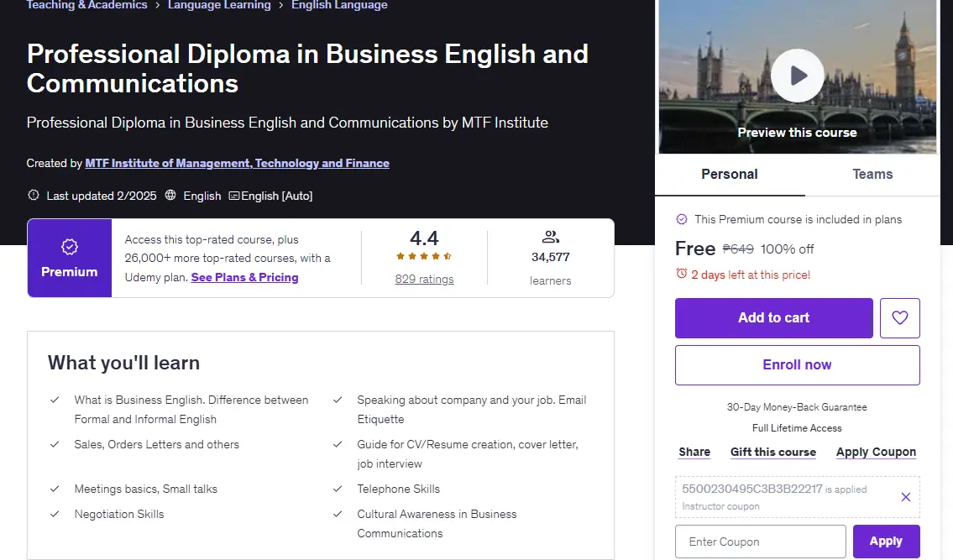This screenshot has width=953, height=560.
Task: Click the English [Auto] captions text
Action: 276,196
